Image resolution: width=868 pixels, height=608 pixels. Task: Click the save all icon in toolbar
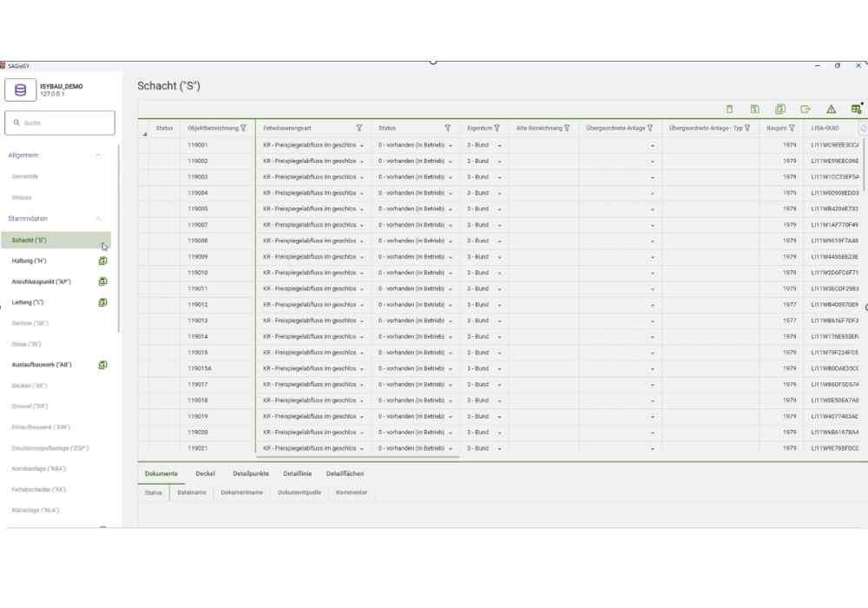(780, 109)
